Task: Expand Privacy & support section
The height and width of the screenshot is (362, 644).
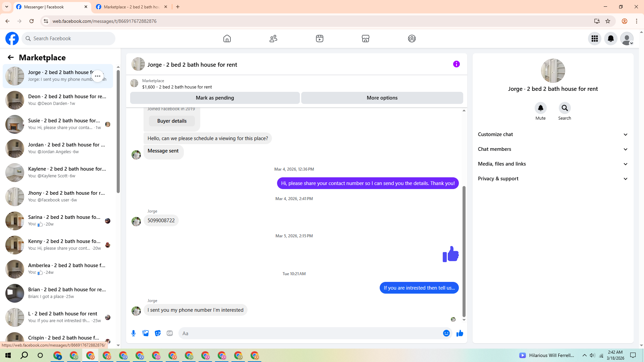Action: pos(553,179)
